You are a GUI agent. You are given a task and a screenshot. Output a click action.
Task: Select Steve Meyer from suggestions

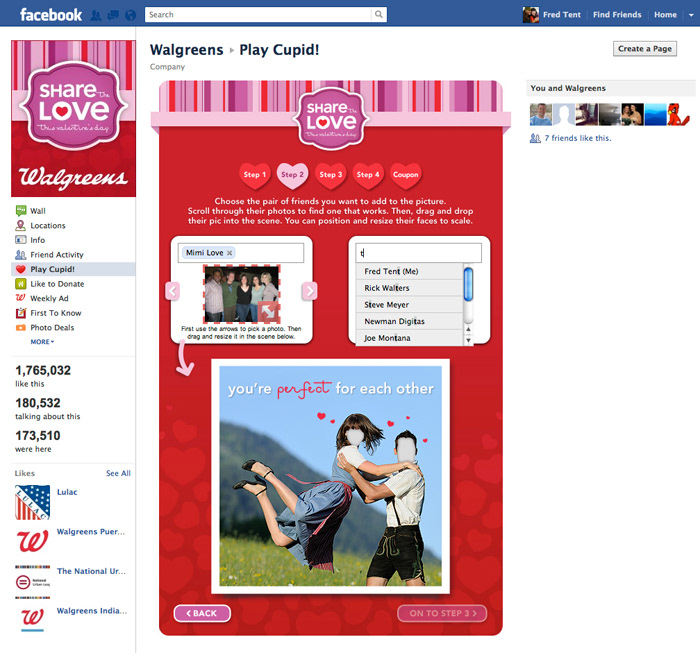[409, 305]
